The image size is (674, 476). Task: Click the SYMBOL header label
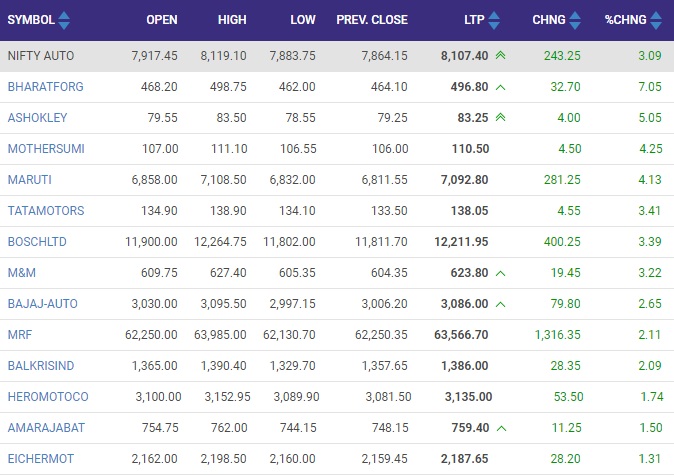coord(31,20)
